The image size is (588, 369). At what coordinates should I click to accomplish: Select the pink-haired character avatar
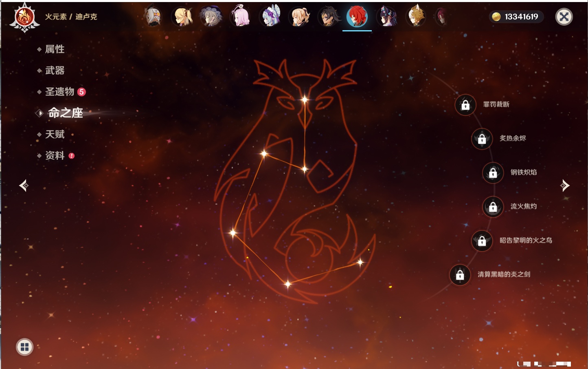[241, 17]
